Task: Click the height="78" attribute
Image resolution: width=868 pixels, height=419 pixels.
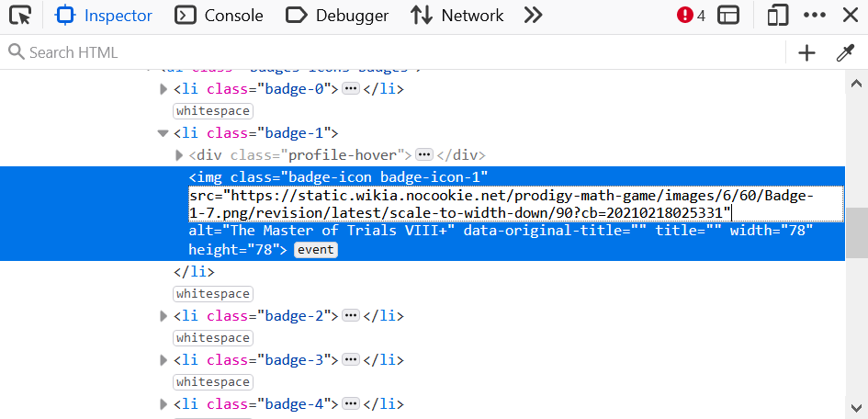Action: pyautogui.click(x=232, y=250)
